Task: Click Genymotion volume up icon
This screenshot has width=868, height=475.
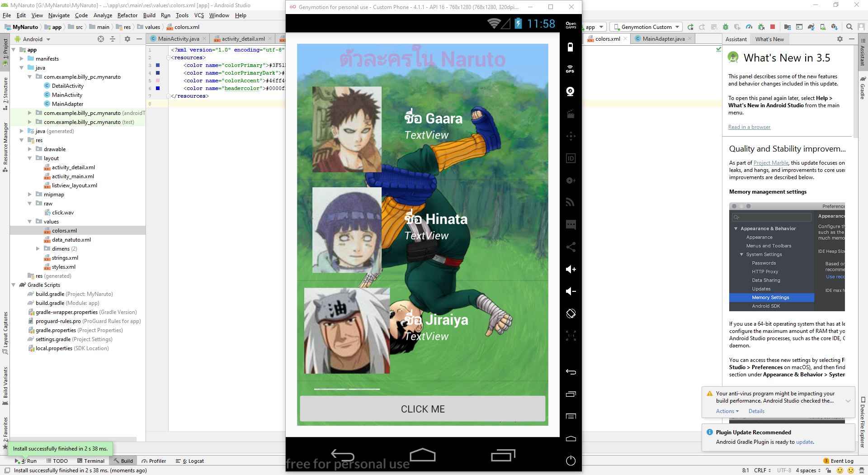Action: [571, 269]
